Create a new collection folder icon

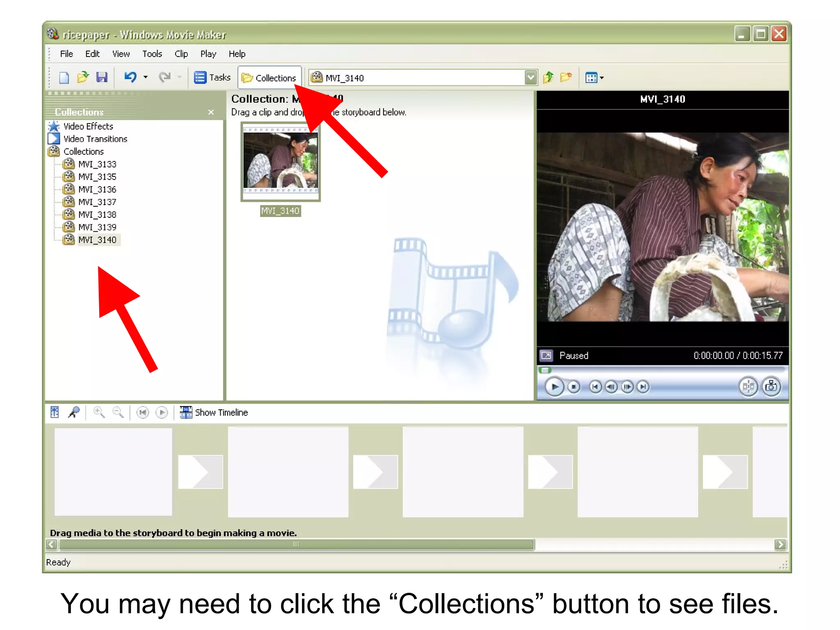[566, 77]
